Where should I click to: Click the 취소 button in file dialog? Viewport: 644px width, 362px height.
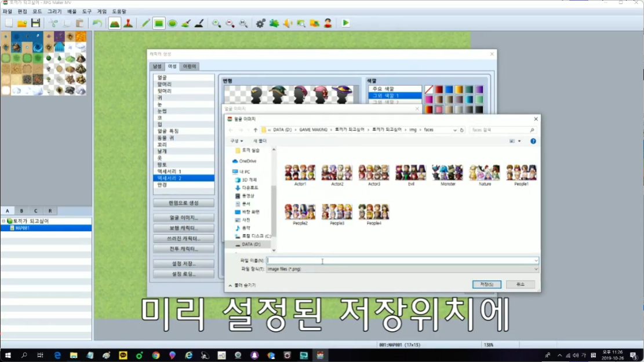coord(521,284)
